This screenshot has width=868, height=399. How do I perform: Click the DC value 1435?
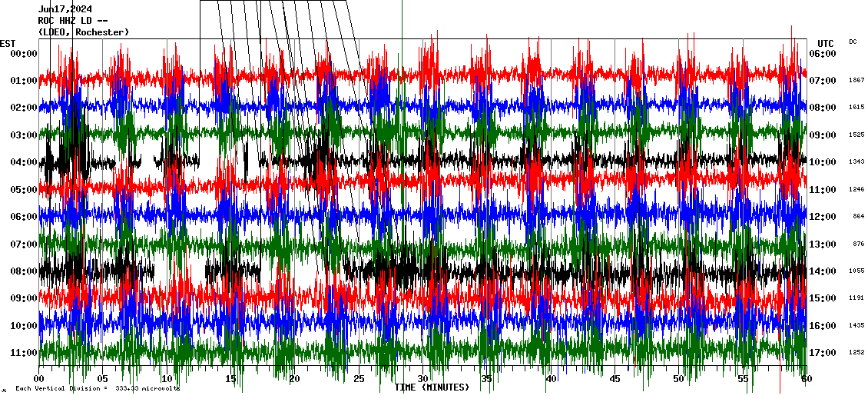856,326
